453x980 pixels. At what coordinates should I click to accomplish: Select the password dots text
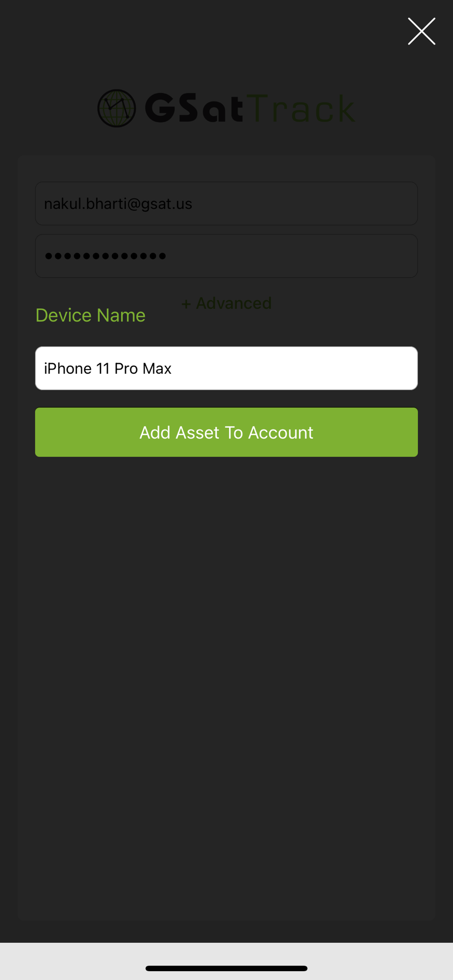(105, 256)
